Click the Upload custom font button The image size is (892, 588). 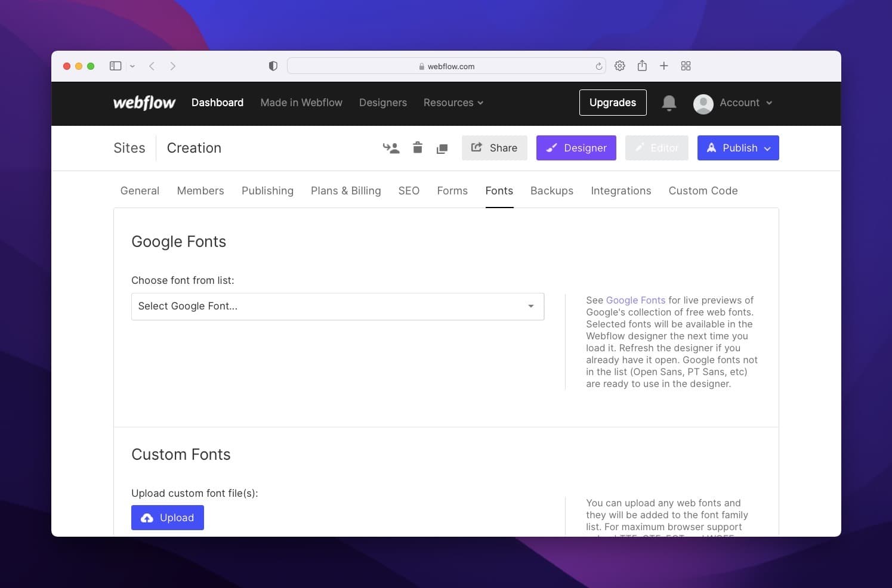click(168, 518)
